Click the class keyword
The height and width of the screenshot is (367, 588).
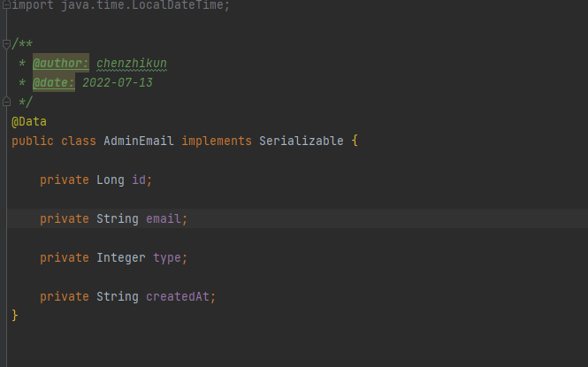[x=79, y=141]
